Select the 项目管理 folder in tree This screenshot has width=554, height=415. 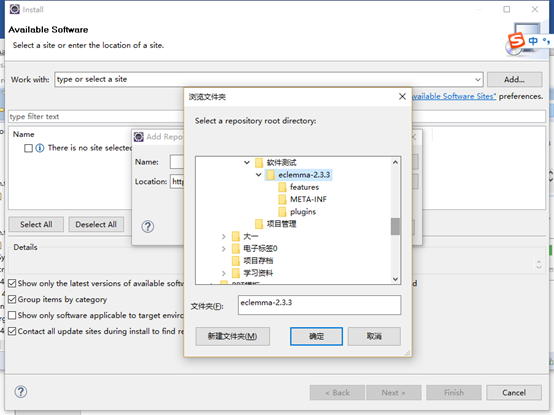281,224
